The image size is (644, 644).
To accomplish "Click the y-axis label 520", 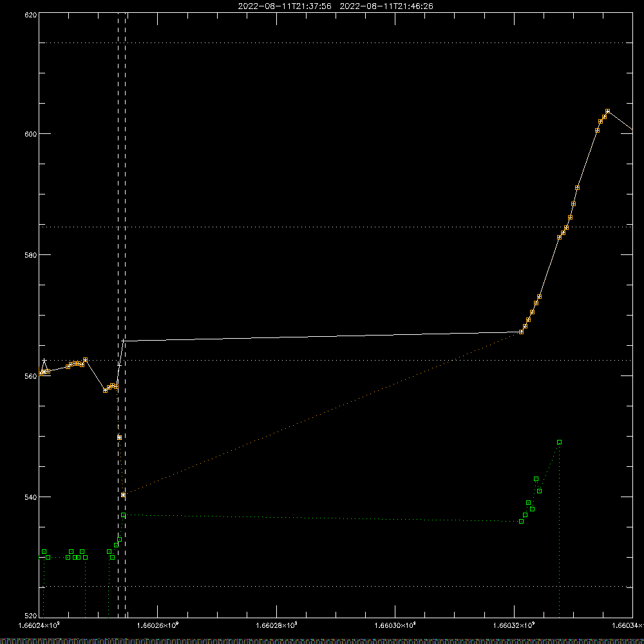I will click(31, 616).
